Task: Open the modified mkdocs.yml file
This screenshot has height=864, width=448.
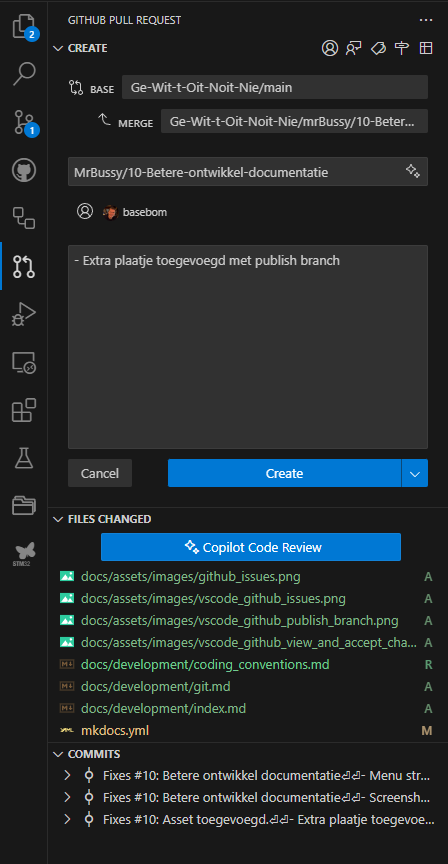Action: pyautogui.click(x=115, y=731)
